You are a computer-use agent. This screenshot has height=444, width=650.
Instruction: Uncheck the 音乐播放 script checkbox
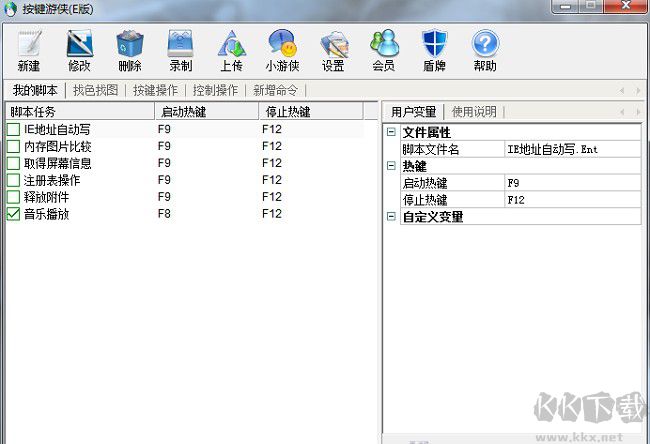pos(13,214)
